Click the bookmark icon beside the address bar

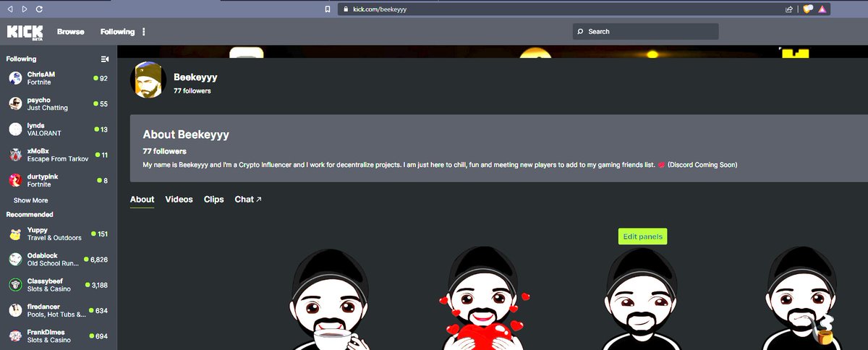click(328, 9)
